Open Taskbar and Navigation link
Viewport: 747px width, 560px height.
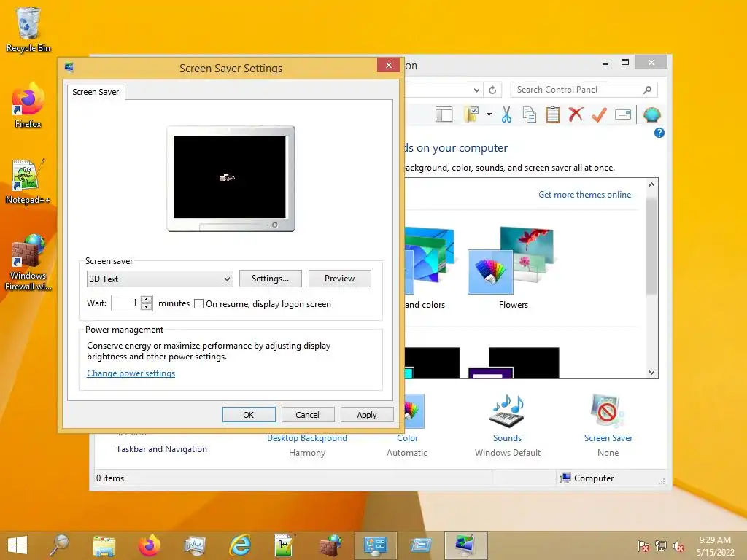pyautogui.click(x=161, y=449)
